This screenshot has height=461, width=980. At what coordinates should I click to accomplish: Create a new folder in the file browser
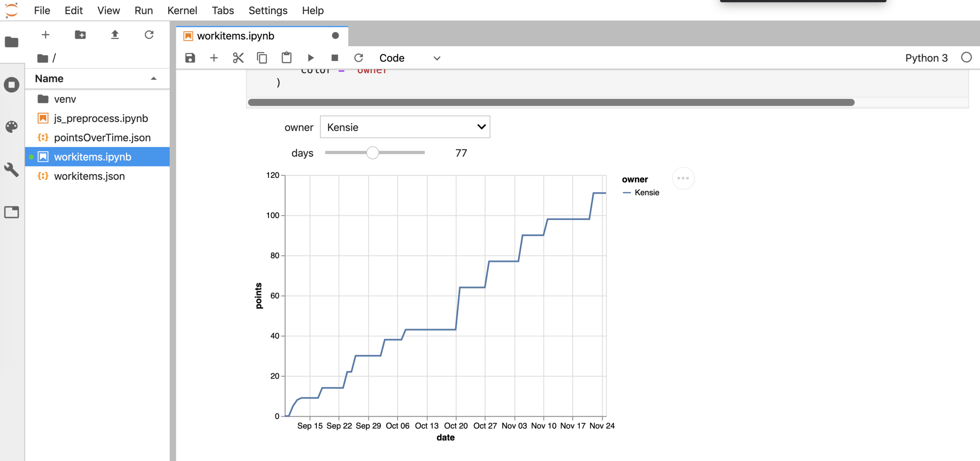(x=80, y=35)
